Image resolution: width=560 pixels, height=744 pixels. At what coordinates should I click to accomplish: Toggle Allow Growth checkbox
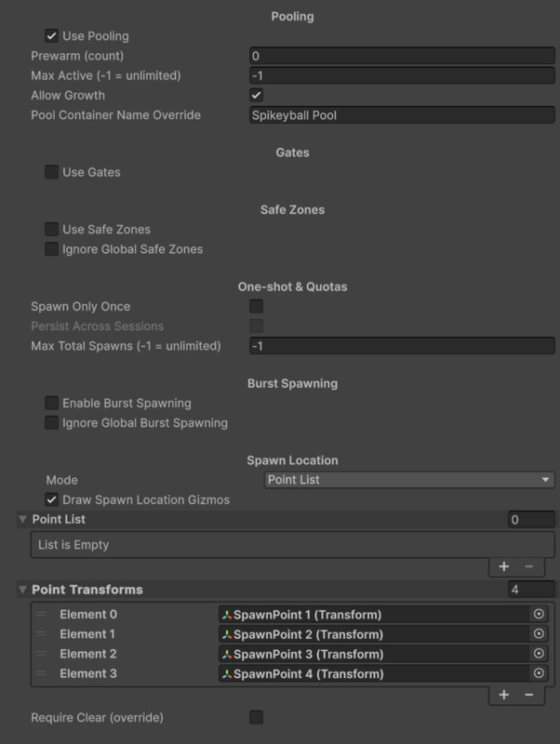tap(256, 95)
